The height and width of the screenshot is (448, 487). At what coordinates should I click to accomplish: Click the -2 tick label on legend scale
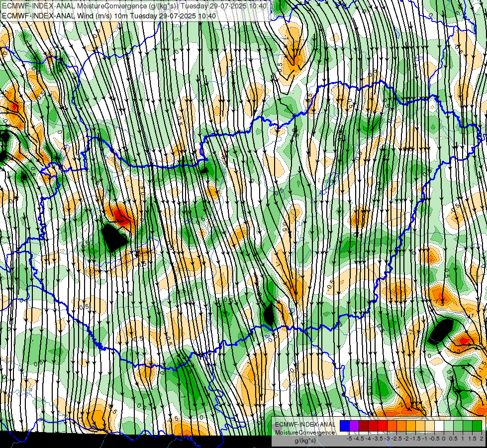[x=406, y=439]
